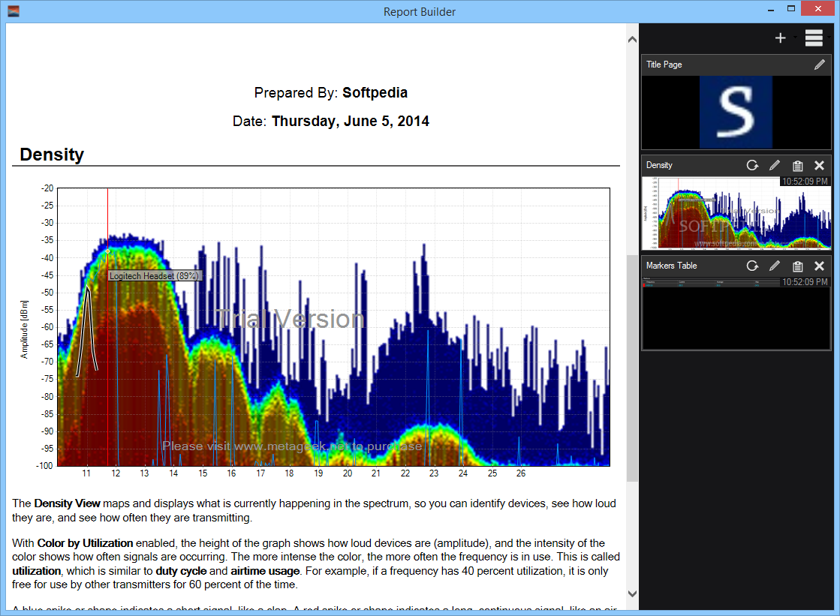Screen dimensions: 840x616
Task: Click the 'Title Page' section header label
Action: [664, 65]
